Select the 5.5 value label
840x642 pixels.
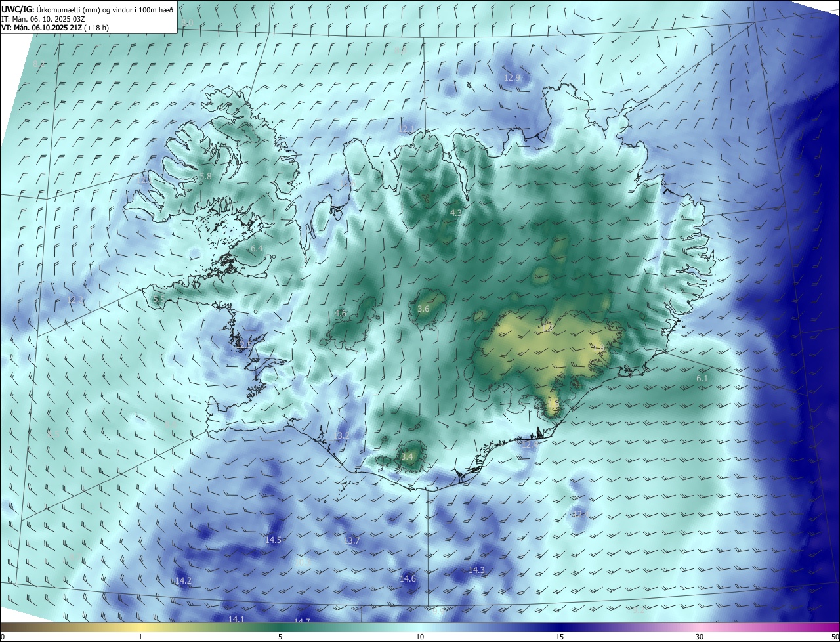158,299
